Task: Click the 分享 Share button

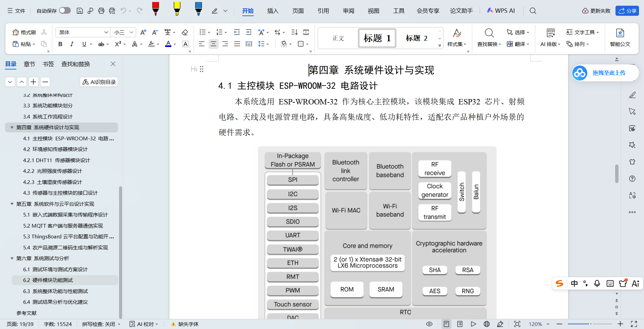Action: click(627, 11)
